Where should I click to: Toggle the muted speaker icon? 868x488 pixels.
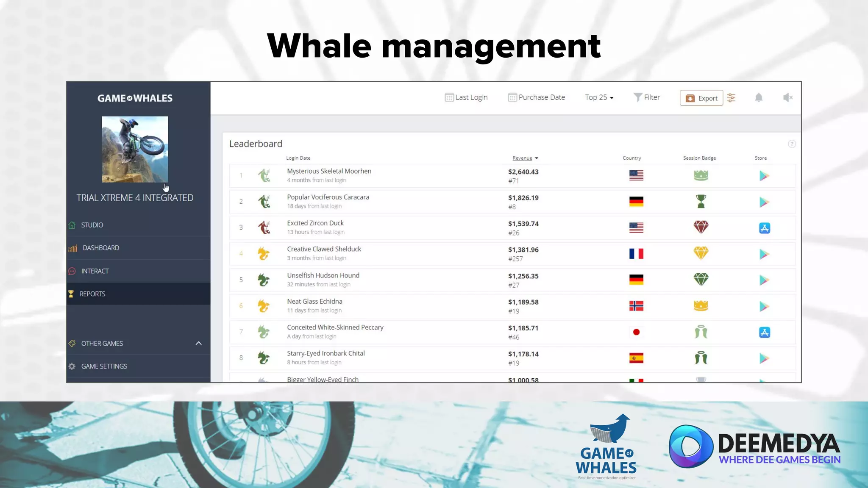[x=787, y=98]
